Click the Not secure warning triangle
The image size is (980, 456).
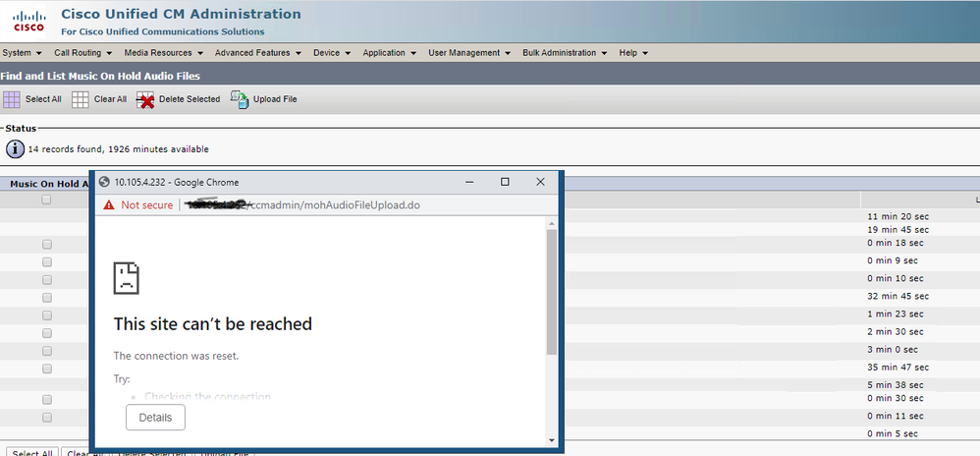coord(109,204)
